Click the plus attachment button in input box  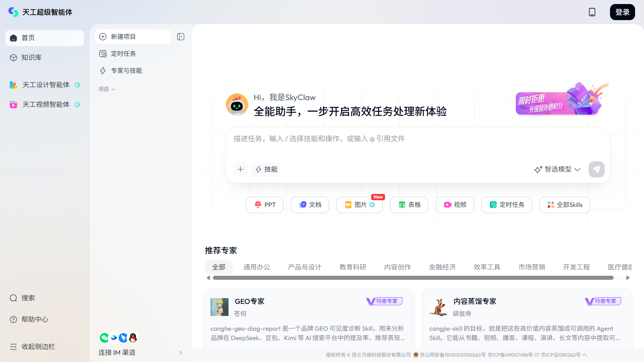[x=241, y=169]
